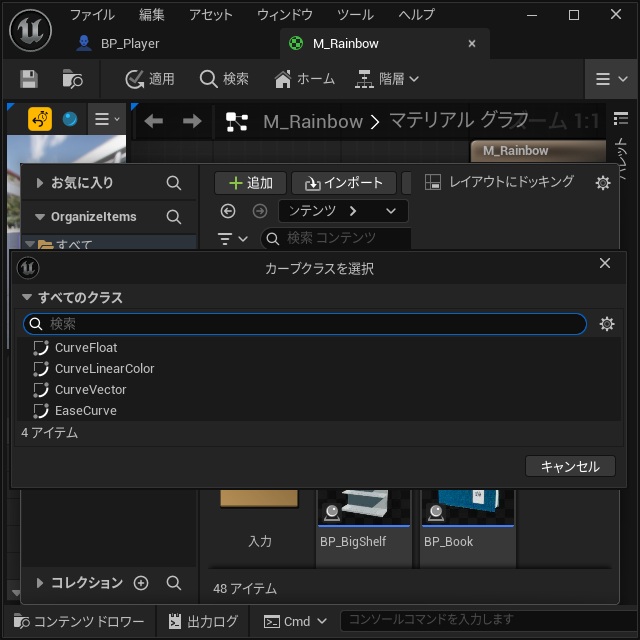The height and width of the screenshot is (640, 640).
Task: Click the 適用 (Apply) toolbar button
Action: (150, 79)
